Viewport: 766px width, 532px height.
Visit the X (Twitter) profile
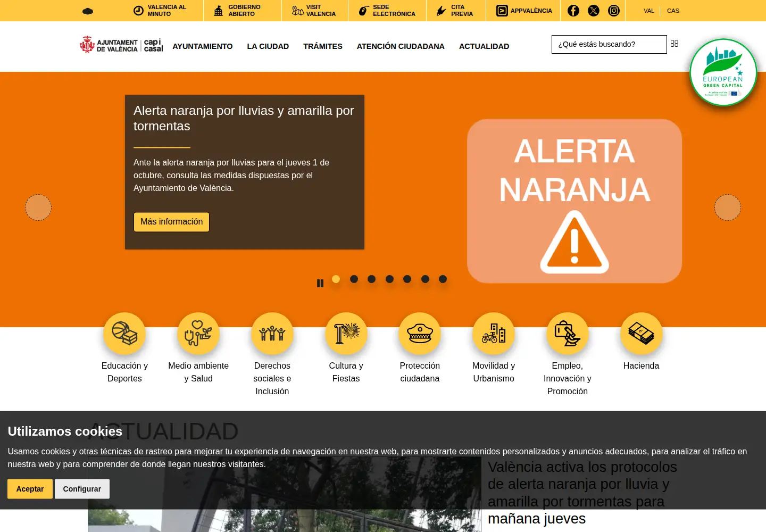pos(594,11)
